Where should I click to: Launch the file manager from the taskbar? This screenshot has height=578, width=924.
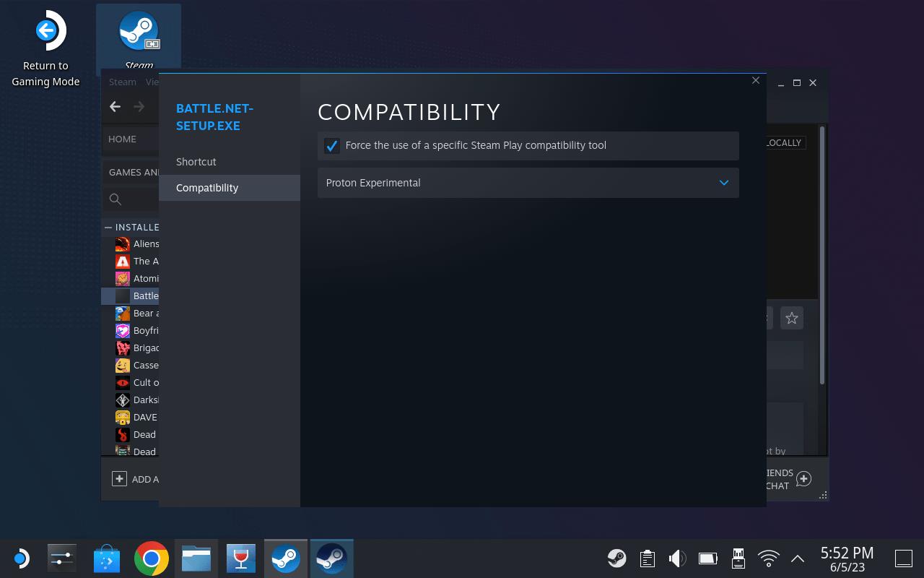point(196,558)
